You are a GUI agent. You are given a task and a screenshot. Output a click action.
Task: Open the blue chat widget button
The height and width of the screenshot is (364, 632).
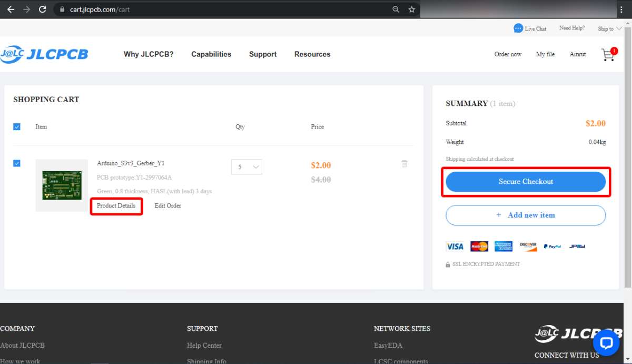point(606,343)
